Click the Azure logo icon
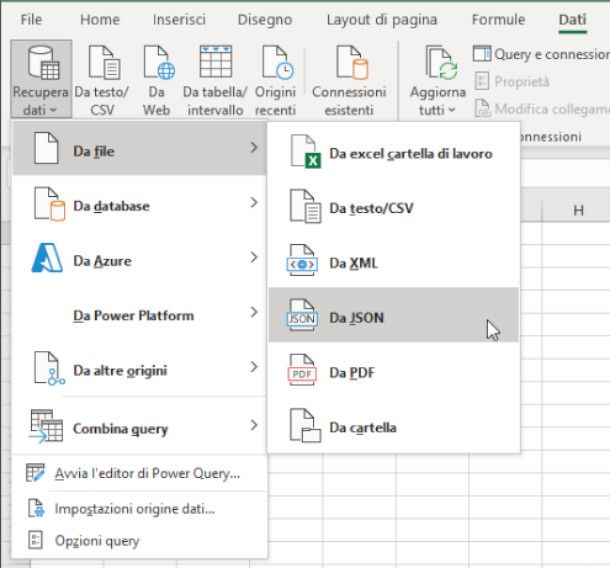This screenshot has height=568, width=610. pyautogui.click(x=47, y=258)
